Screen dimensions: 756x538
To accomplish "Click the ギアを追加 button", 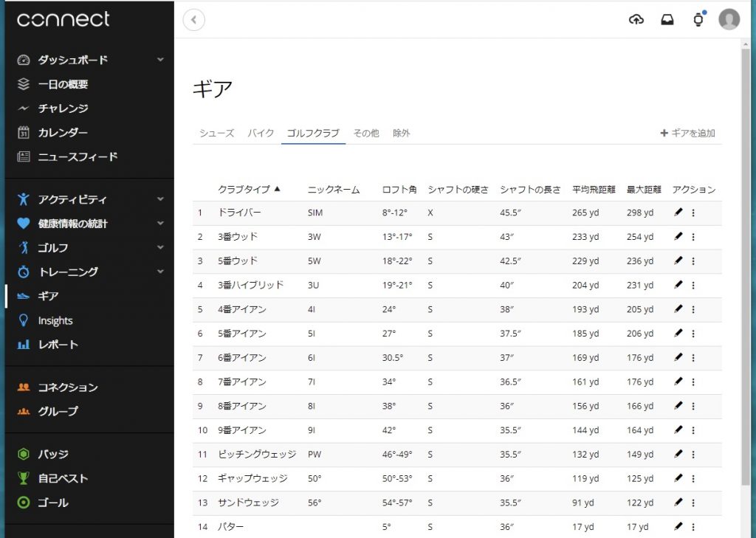I will 687,134.
